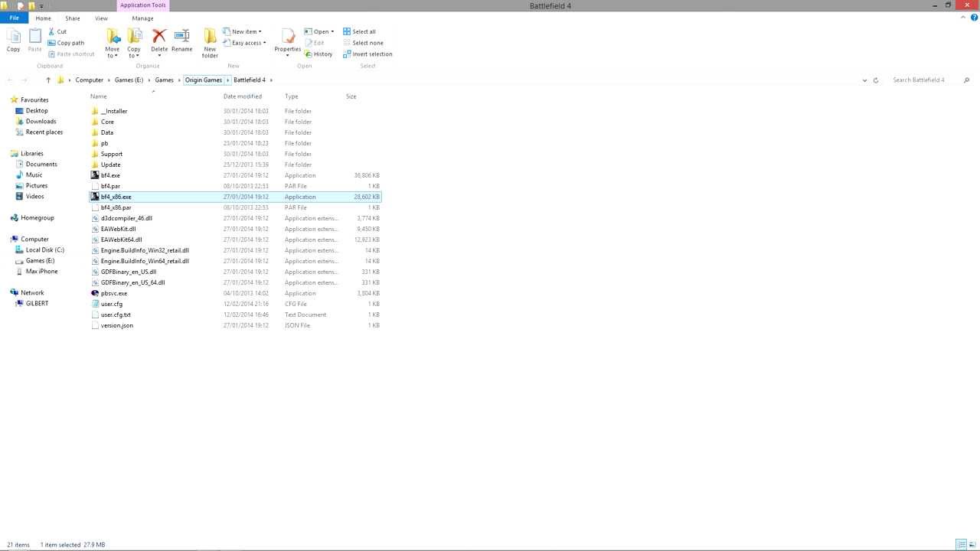Viewport: 980px width, 551px height.
Task: Sort by Name column header
Action: point(99,96)
